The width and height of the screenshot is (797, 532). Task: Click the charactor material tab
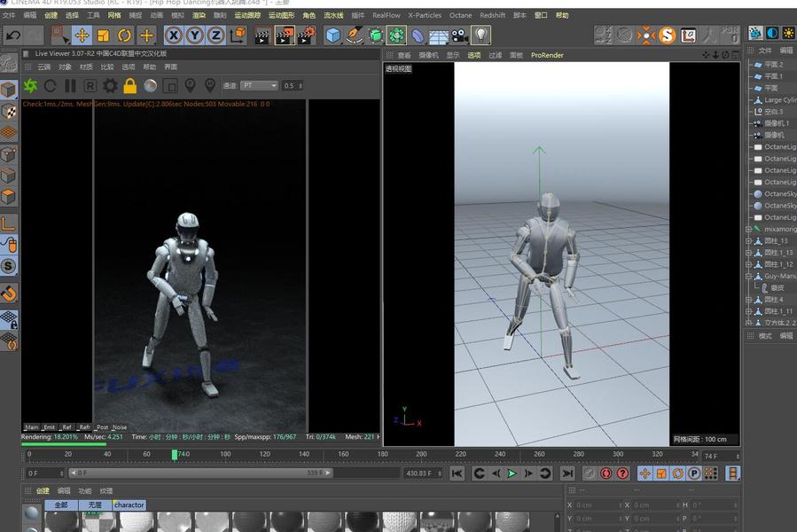[129, 505]
